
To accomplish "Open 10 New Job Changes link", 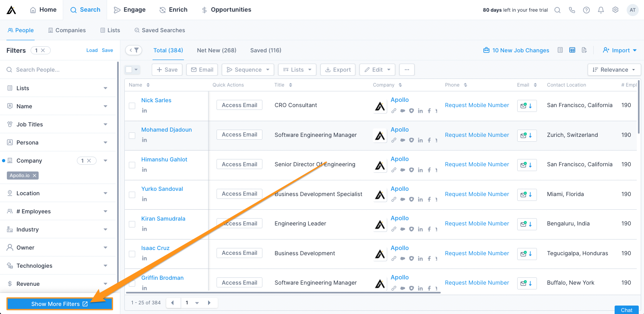I will pos(516,50).
